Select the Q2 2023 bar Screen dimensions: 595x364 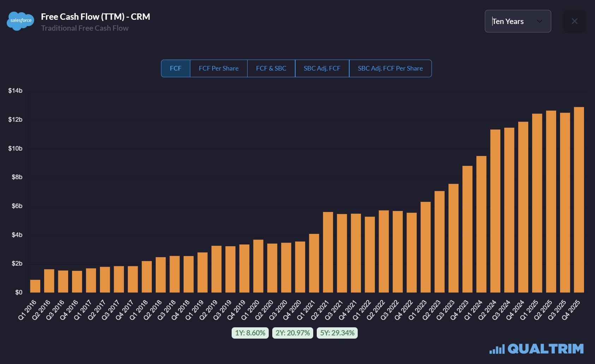440,242
